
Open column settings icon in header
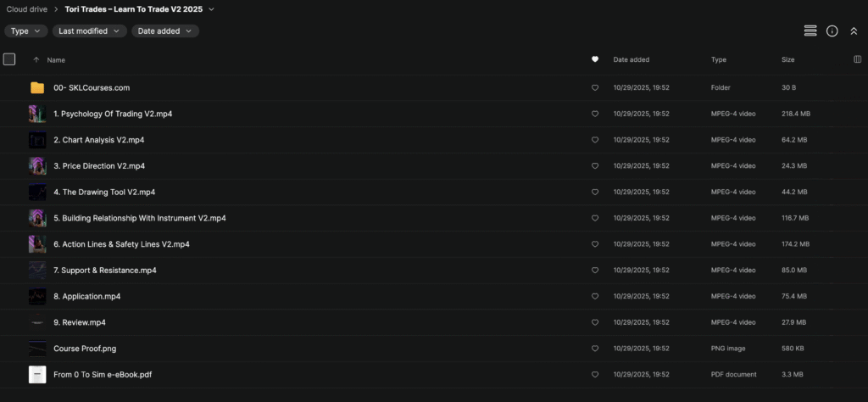pos(857,59)
